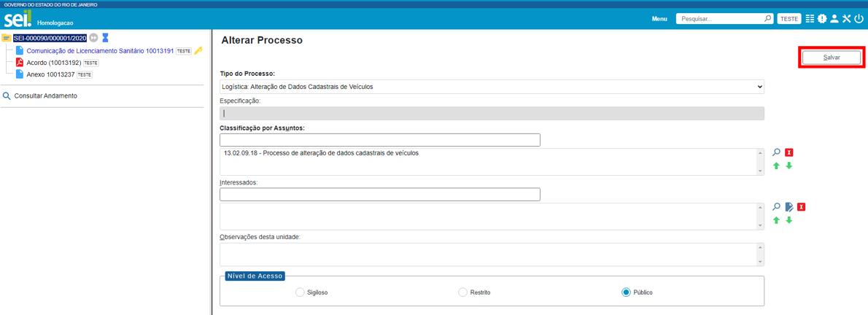Click the user profile icon

[834, 19]
